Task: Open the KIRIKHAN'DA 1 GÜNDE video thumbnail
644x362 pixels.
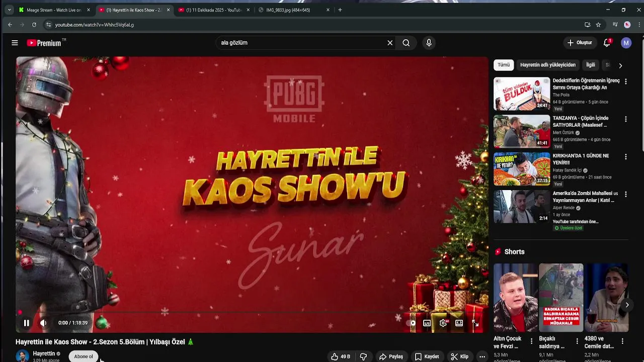Action: click(522, 169)
